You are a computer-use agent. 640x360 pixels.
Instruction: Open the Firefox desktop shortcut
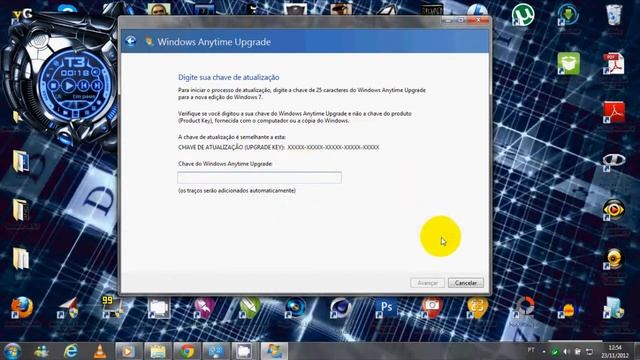22,308
